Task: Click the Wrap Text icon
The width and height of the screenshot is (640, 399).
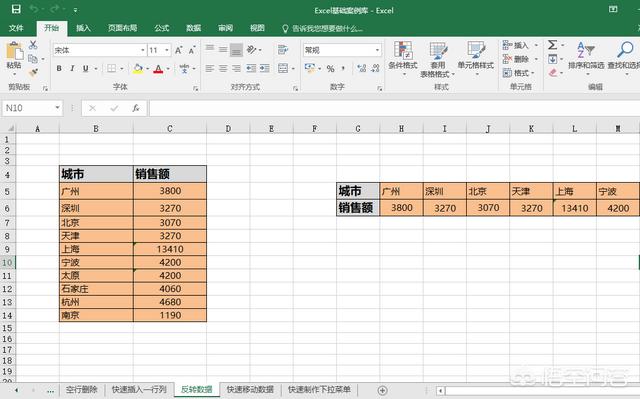Action: coord(282,50)
